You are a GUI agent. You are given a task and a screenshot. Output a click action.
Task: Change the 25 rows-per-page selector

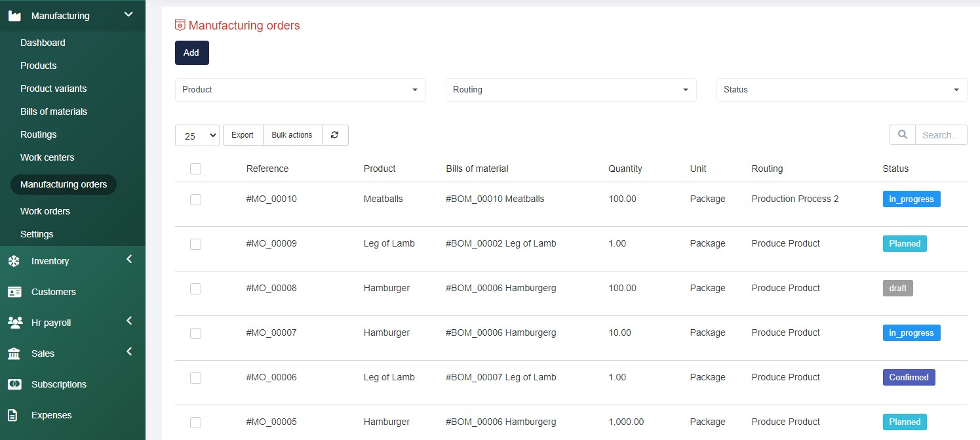pyautogui.click(x=197, y=136)
